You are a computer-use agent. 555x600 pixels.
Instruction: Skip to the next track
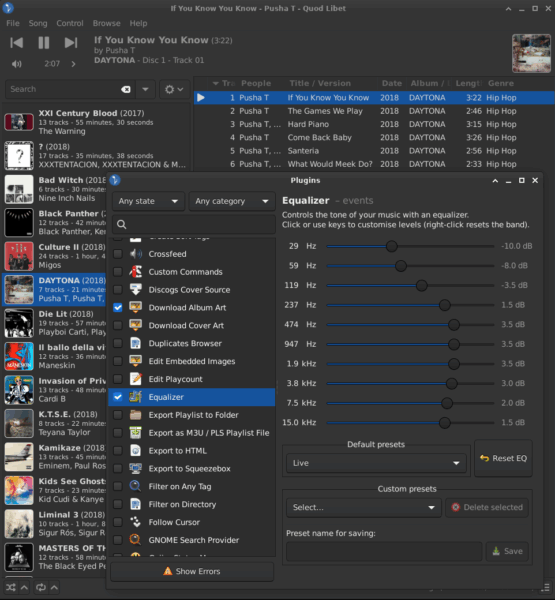(71, 42)
